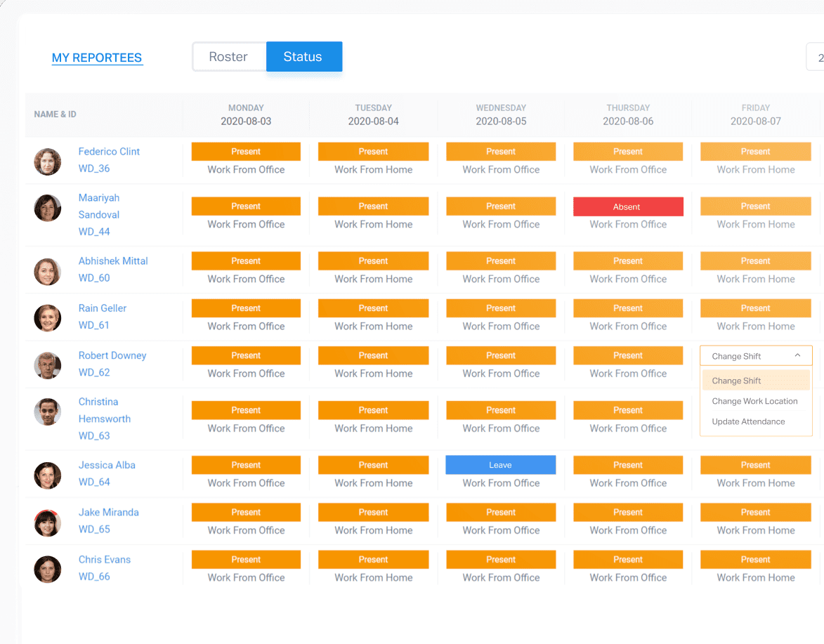824x644 pixels.
Task: Choose Change Work Location option
Action: [756, 401]
